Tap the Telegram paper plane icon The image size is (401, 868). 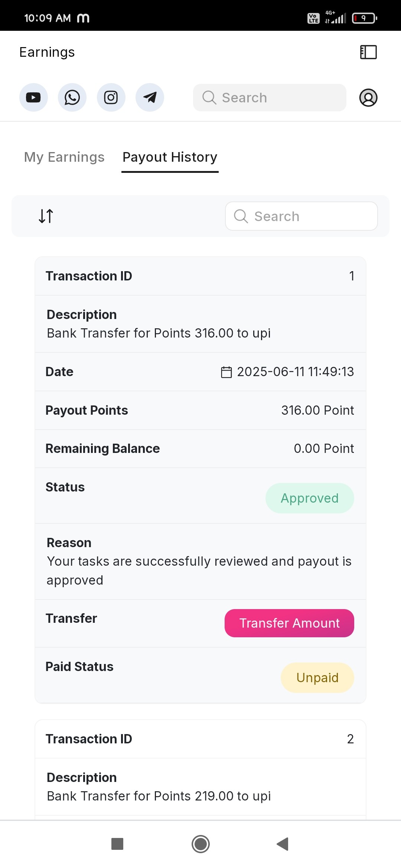click(150, 98)
